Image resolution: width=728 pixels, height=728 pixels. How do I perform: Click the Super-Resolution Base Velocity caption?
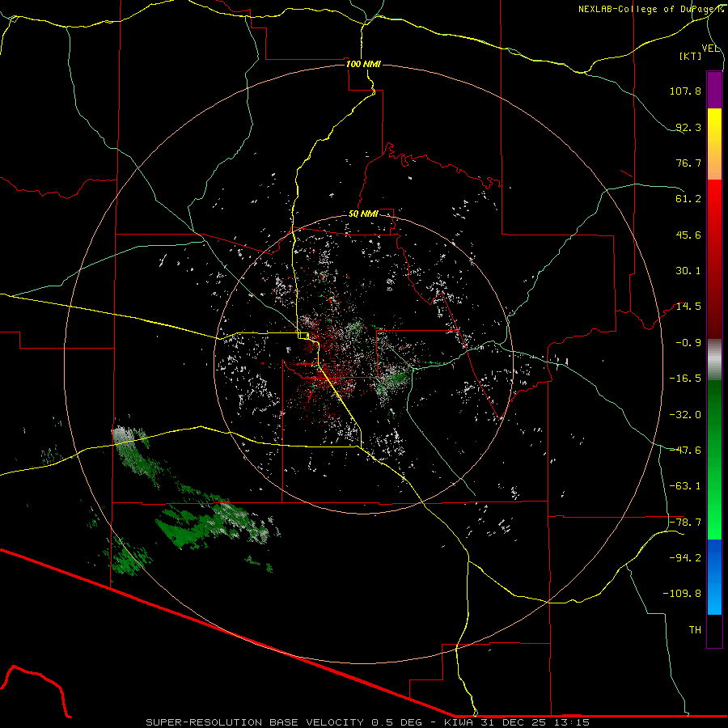[x=368, y=722]
